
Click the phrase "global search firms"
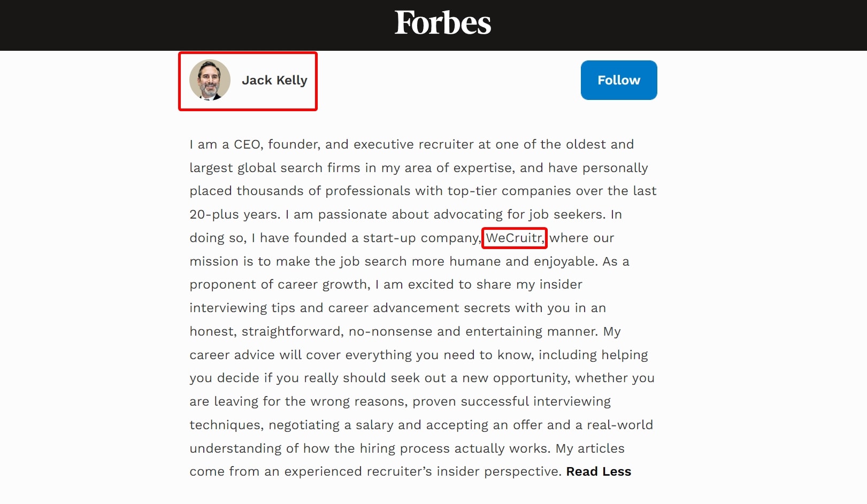(x=299, y=168)
